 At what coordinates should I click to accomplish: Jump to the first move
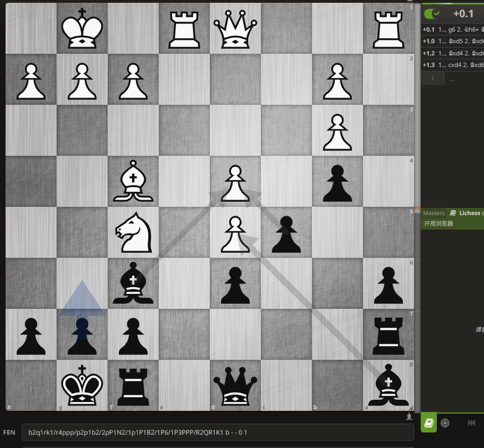coord(471,423)
